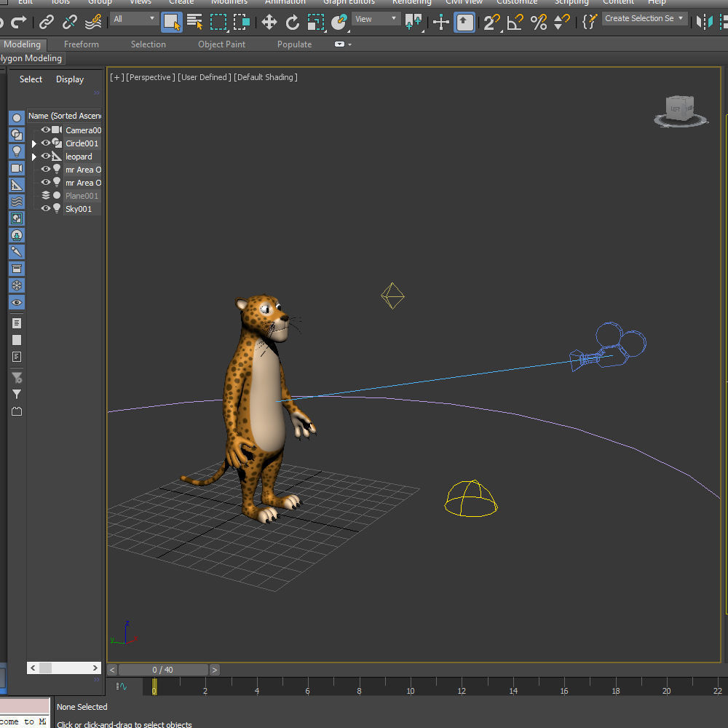Switch to the Freeform ribbon tab
Image resolution: width=728 pixels, height=728 pixels.
(82, 44)
